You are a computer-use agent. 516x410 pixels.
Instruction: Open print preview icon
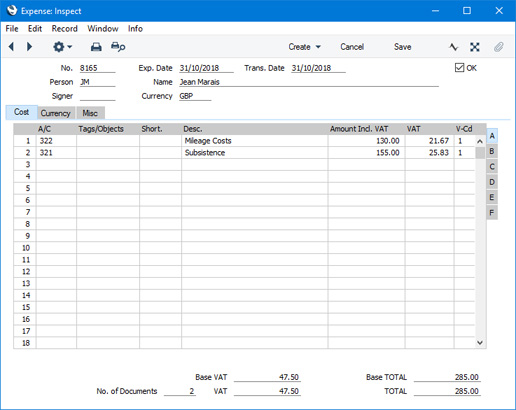tap(118, 47)
